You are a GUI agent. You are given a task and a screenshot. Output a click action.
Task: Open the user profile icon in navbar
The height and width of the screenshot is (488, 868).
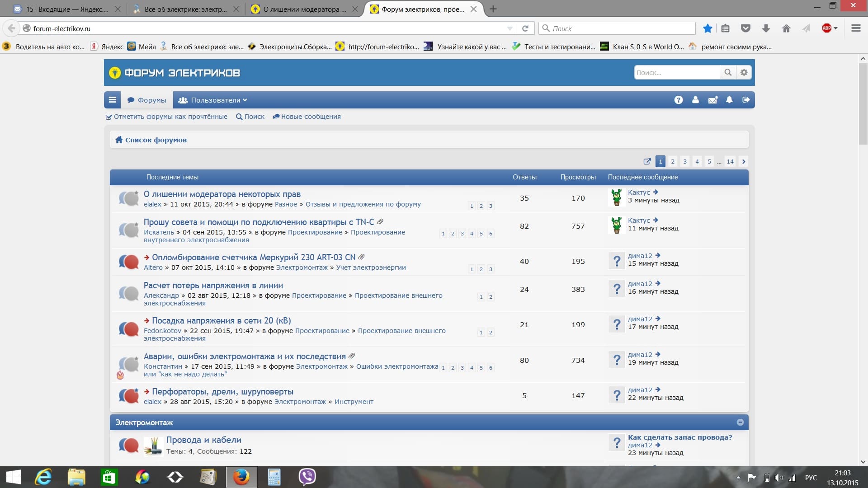[x=695, y=100]
